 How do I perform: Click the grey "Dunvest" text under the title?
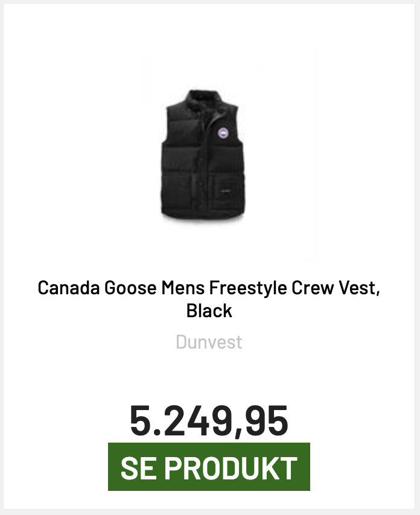(x=209, y=342)
